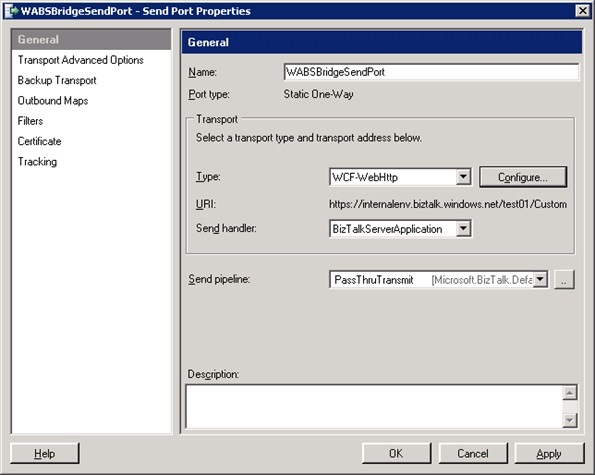Click the WCF-WebHttp type combo box
This screenshot has height=476, width=595.
point(400,177)
